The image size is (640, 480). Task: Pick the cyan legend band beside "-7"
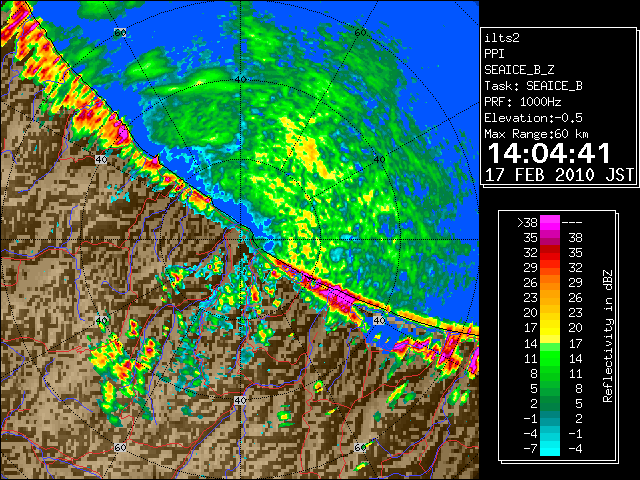tap(550, 448)
